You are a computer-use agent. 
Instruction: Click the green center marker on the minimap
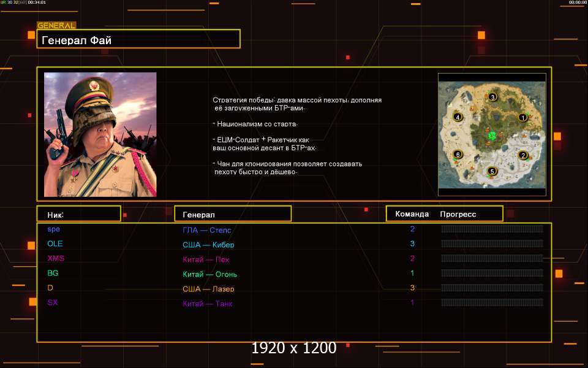[x=492, y=135]
